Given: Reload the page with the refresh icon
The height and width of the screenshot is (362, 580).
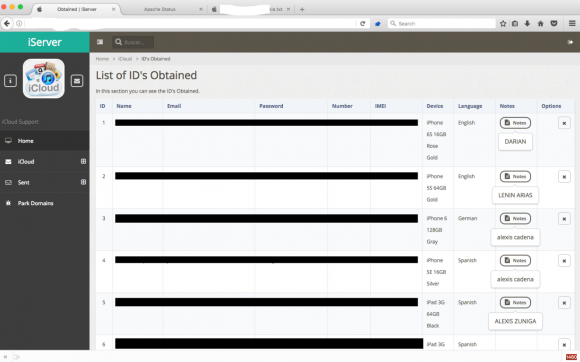Looking at the screenshot, I should (x=362, y=24).
